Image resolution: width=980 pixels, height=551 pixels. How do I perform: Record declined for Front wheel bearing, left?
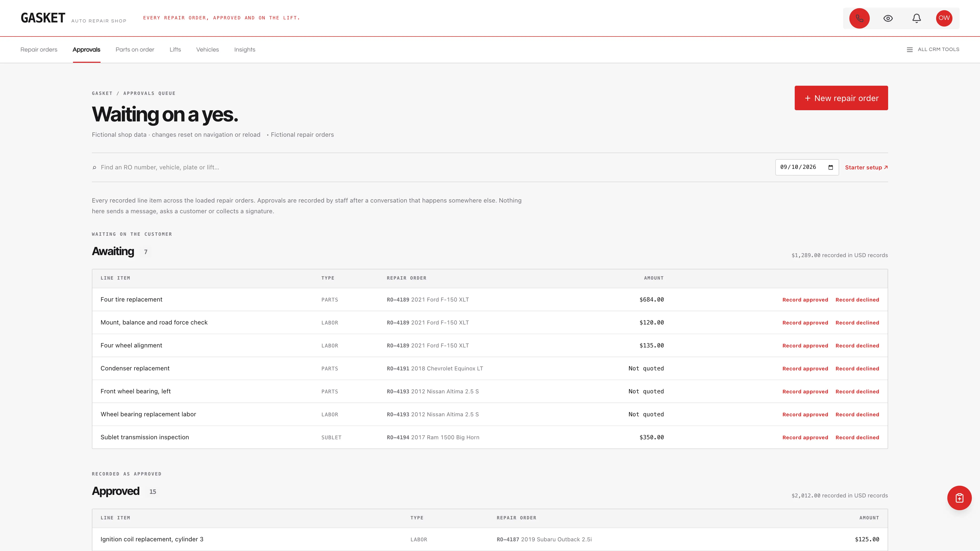tap(857, 392)
